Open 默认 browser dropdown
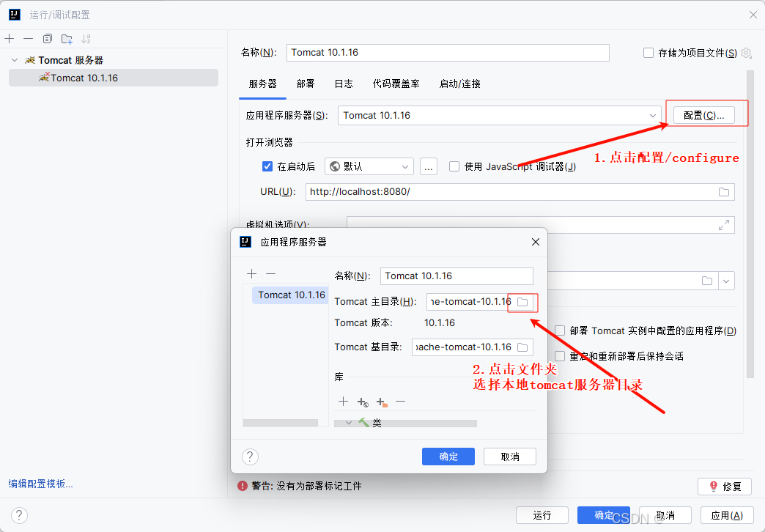The width and height of the screenshot is (765, 532). coord(369,166)
